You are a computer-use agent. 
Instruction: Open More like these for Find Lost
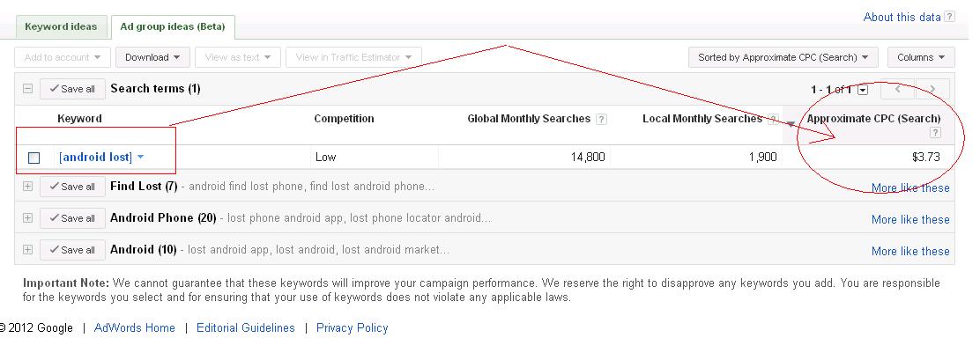(910, 188)
